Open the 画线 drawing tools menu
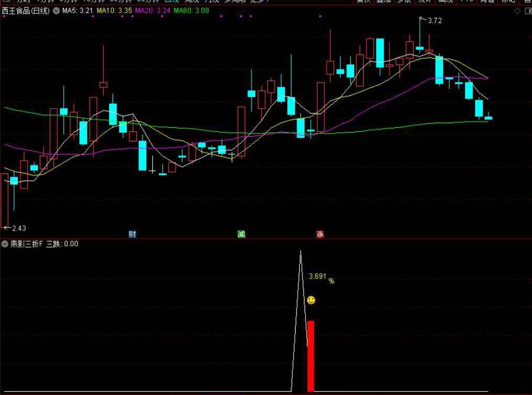The height and width of the screenshot is (395, 532). pyautogui.click(x=445, y=2)
